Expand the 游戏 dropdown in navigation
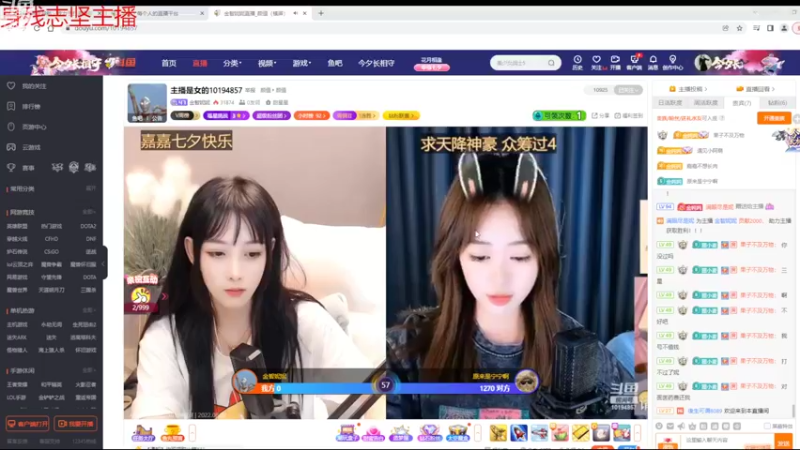Image resolution: width=800 pixels, height=450 pixels. [301, 63]
